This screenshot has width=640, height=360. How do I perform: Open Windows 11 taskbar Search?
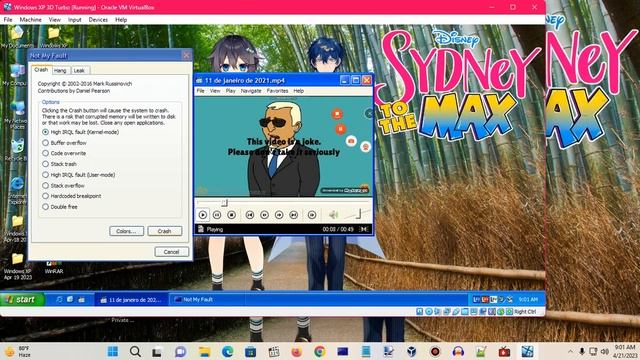click(x=135, y=351)
